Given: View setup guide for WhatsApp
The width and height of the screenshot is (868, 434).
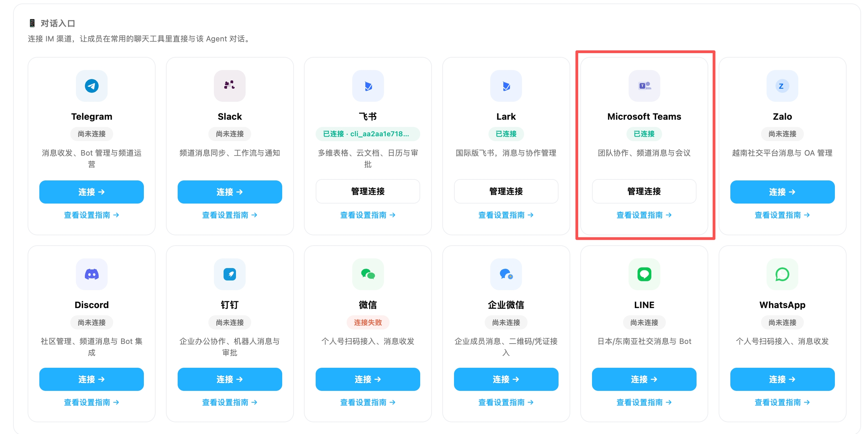Looking at the screenshot, I should [782, 402].
